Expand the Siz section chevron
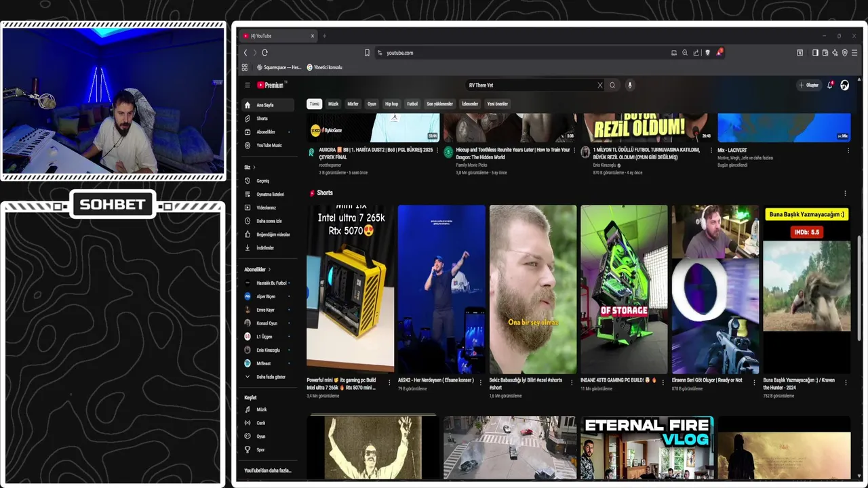The image size is (868, 488). tap(254, 167)
